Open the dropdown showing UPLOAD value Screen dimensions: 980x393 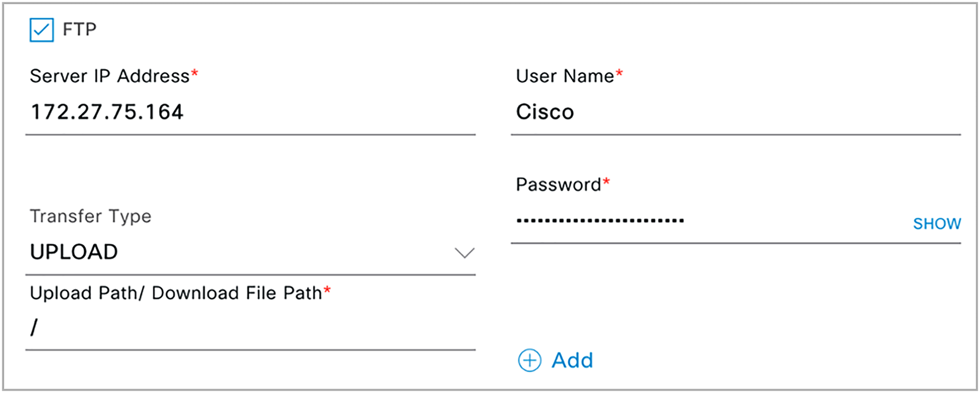pyautogui.click(x=250, y=252)
